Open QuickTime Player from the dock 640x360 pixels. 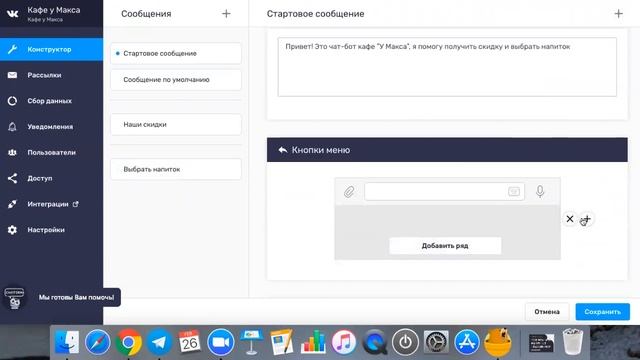[x=374, y=342]
